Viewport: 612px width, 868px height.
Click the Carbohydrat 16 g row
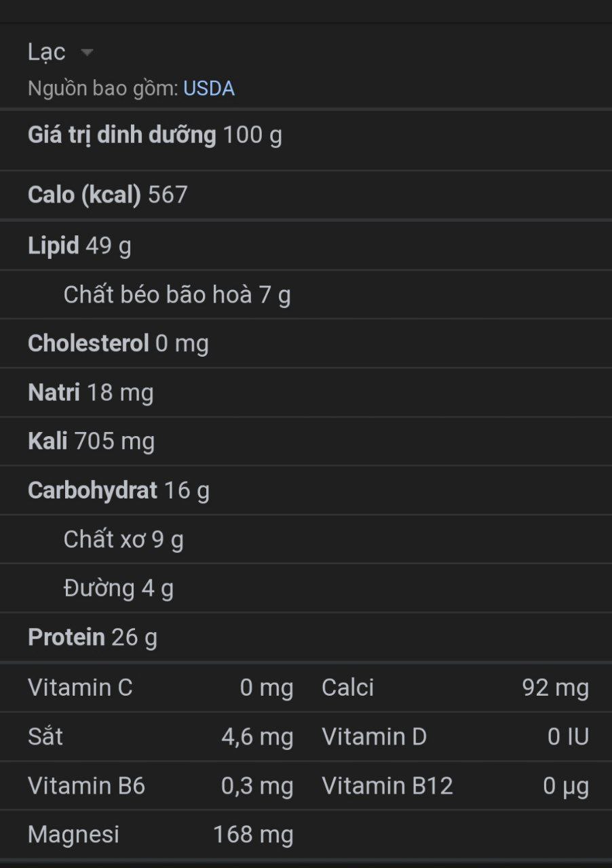click(118, 490)
